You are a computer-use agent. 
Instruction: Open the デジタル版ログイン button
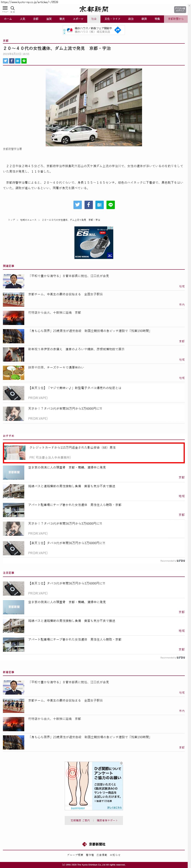pos(180,9)
